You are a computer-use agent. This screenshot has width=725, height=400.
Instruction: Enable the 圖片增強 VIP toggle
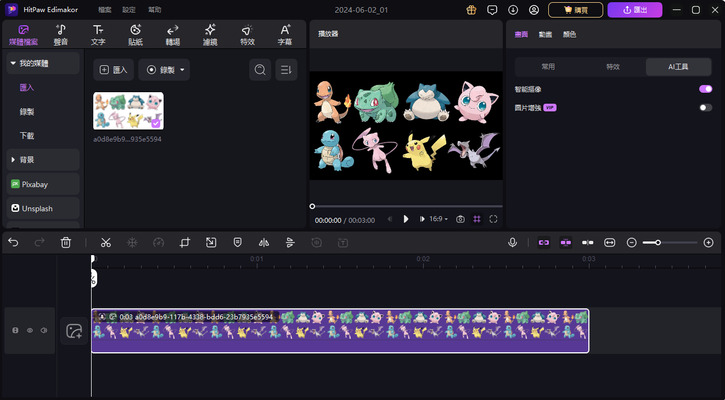705,106
